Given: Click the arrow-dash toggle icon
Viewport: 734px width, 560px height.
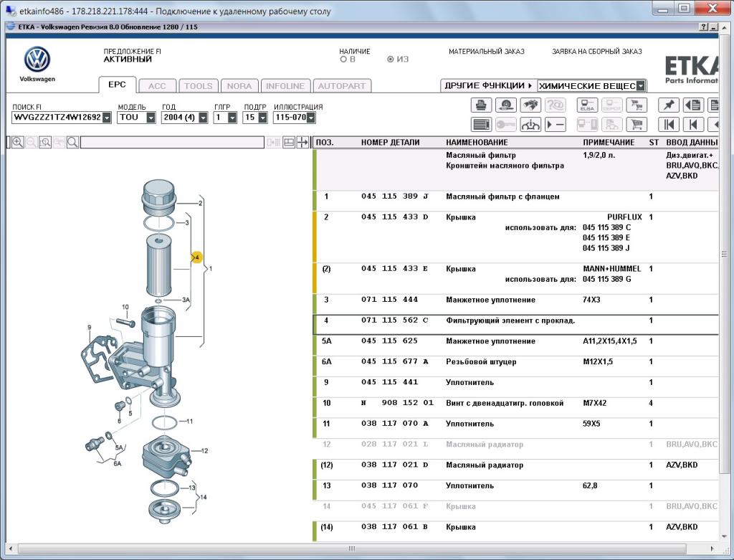Looking at the screenshot, I should (x=556, y=125).
